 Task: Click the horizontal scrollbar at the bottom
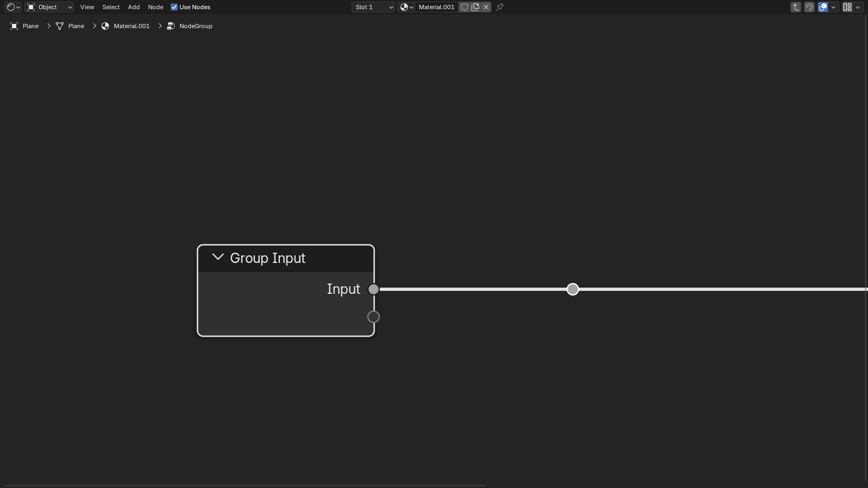pos(245,485)
